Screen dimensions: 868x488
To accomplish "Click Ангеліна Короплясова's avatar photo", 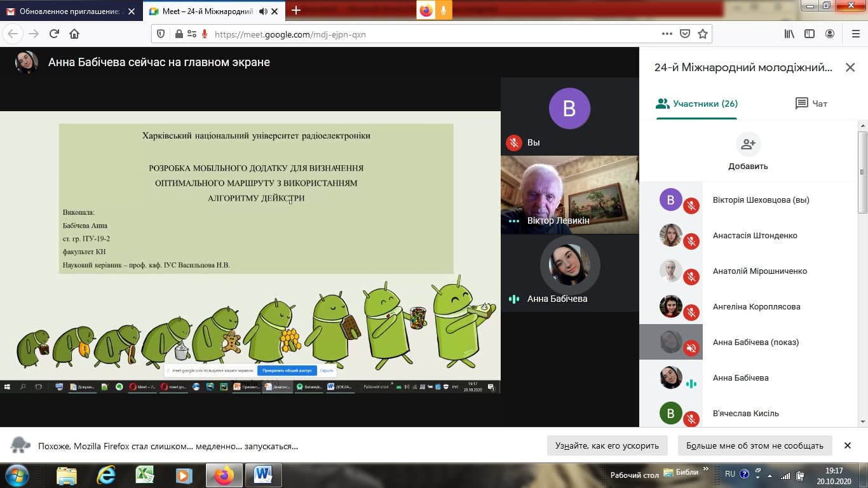I will coord(671,306).
